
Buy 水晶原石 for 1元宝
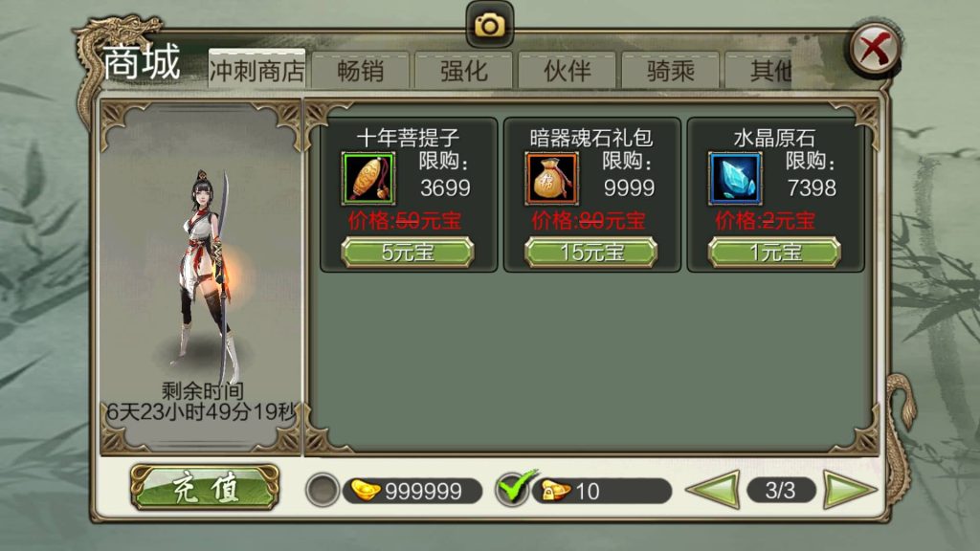[774, 253]
